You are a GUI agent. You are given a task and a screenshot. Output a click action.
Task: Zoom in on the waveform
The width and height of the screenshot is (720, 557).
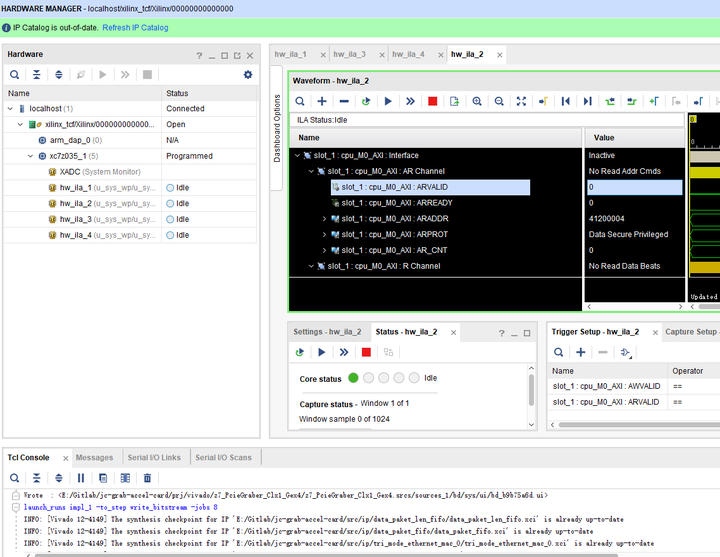pos(477,101)
